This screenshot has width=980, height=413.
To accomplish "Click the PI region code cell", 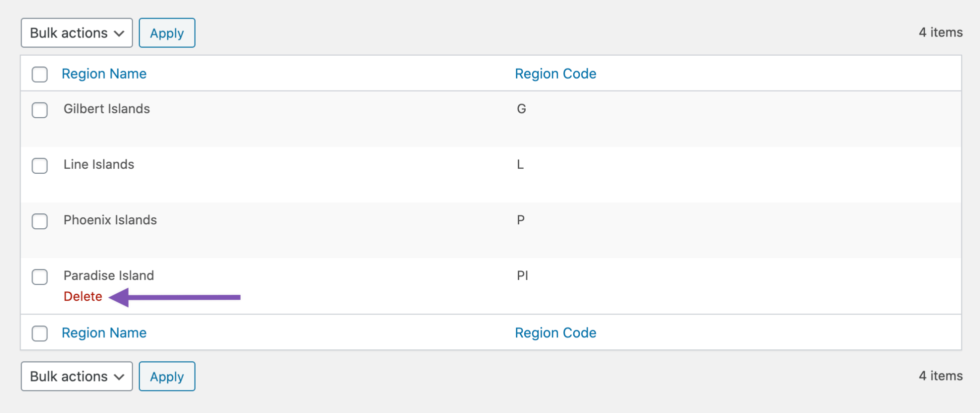I will tap(523, 275).
